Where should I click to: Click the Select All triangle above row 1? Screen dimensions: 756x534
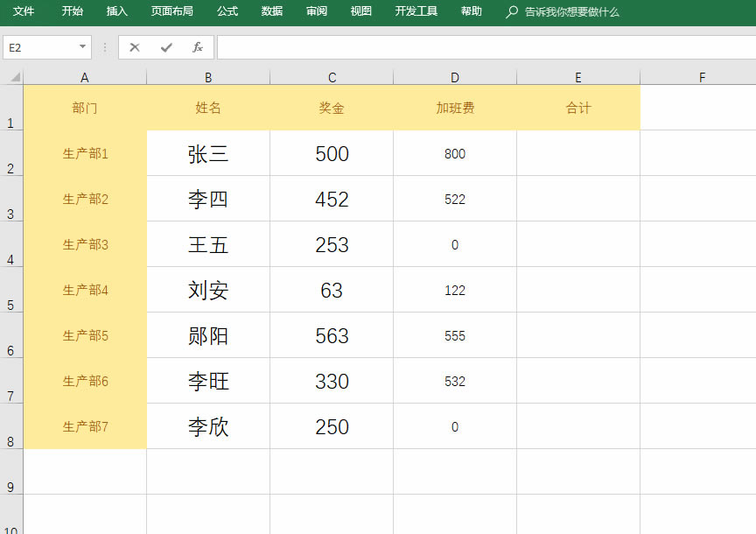point(12,77)
